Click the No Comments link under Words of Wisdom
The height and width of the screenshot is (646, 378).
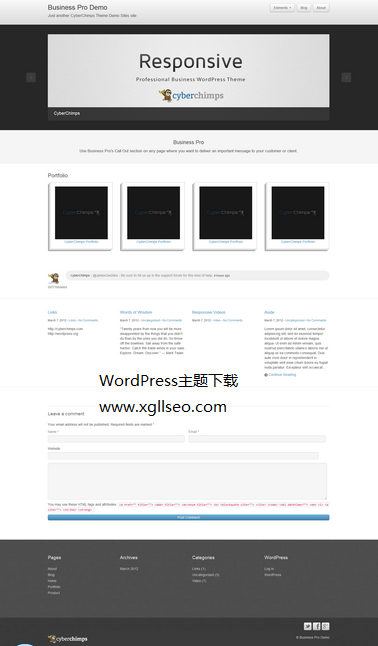click(172, 320)
